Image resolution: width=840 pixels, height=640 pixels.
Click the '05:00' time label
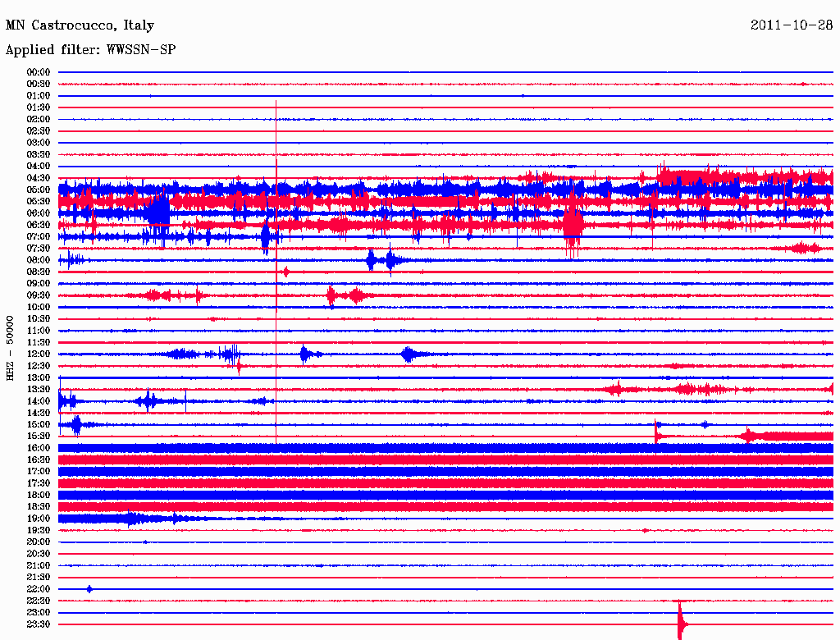(x=39, y=190)
